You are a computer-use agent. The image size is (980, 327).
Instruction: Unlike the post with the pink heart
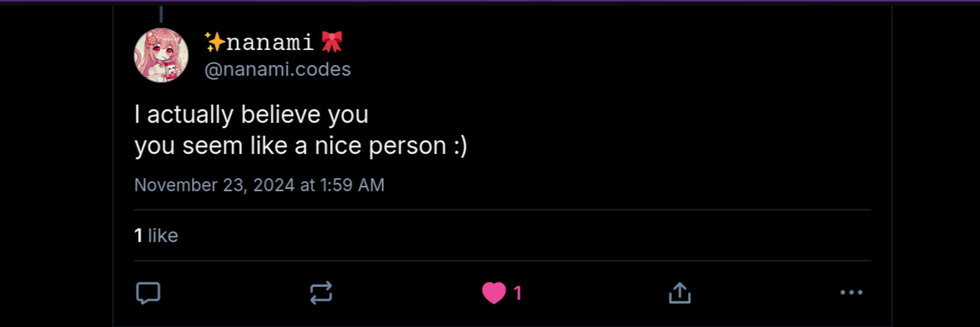click(x=494, y=293)
